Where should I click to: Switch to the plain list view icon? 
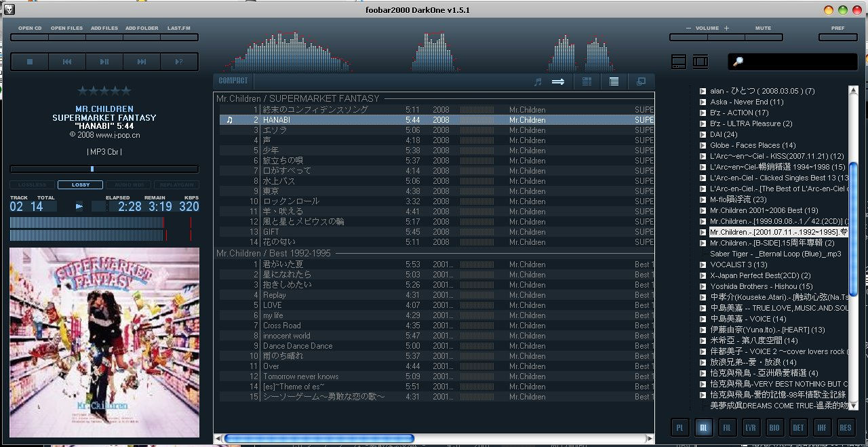614,81
